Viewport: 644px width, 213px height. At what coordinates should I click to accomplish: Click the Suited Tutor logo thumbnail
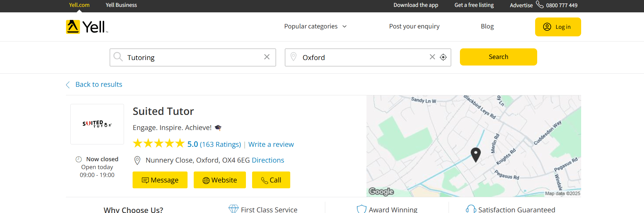coord(97,124)
